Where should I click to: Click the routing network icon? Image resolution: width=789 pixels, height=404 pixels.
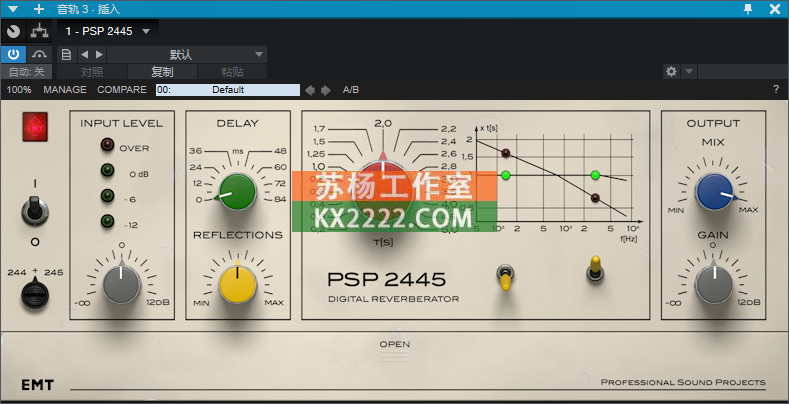[x=39, y=31]
